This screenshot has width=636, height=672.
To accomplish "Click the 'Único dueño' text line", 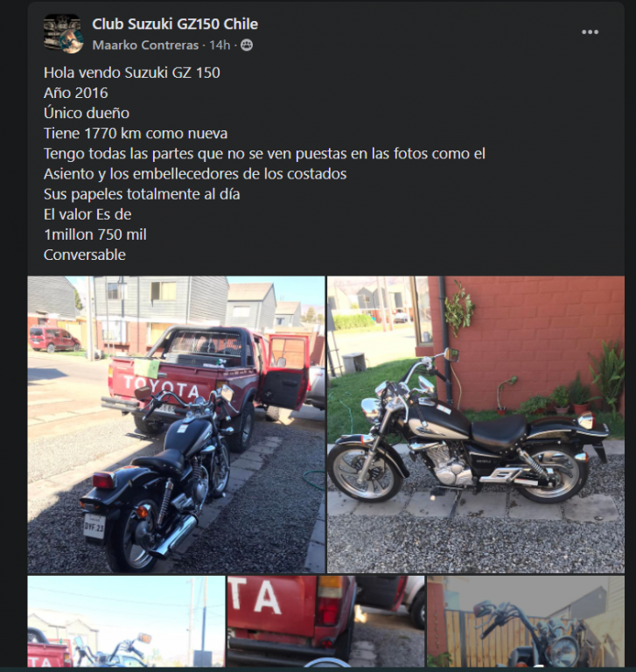I will 86,113.
